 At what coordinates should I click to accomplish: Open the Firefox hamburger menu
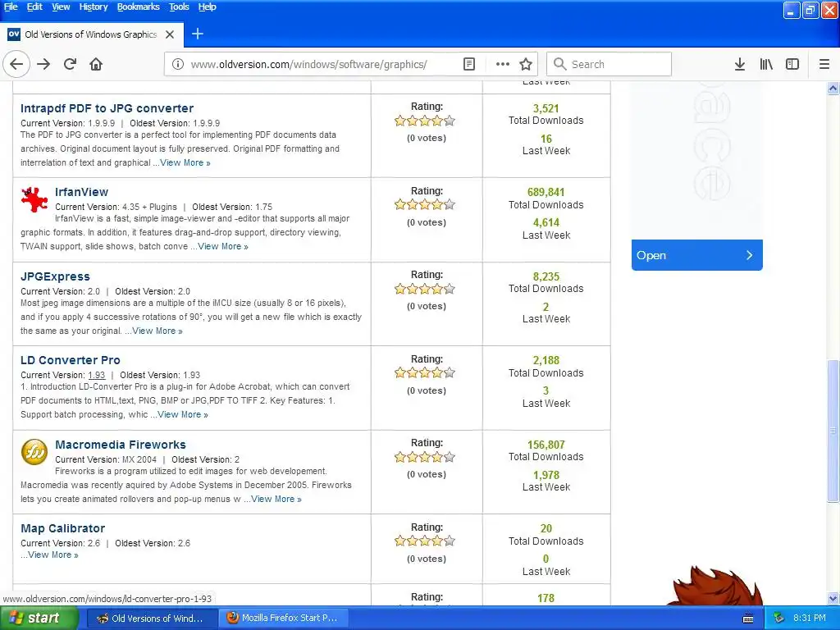[x=824, y=64]
